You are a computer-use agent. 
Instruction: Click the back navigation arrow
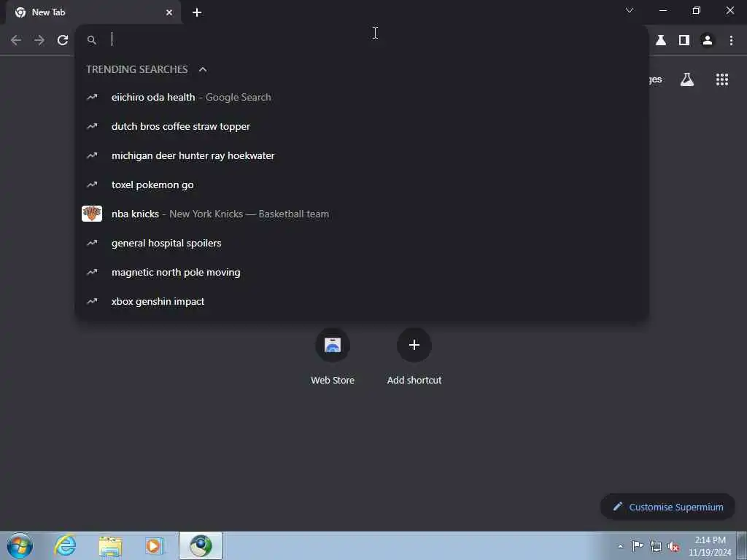pyautogui.click(x=16, y=41)
